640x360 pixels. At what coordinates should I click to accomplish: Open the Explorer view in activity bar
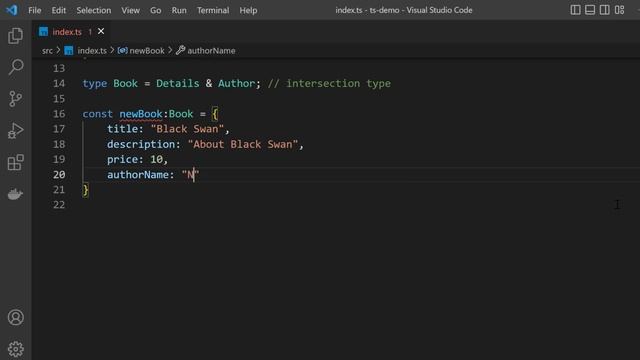click(x=16, y=36)
